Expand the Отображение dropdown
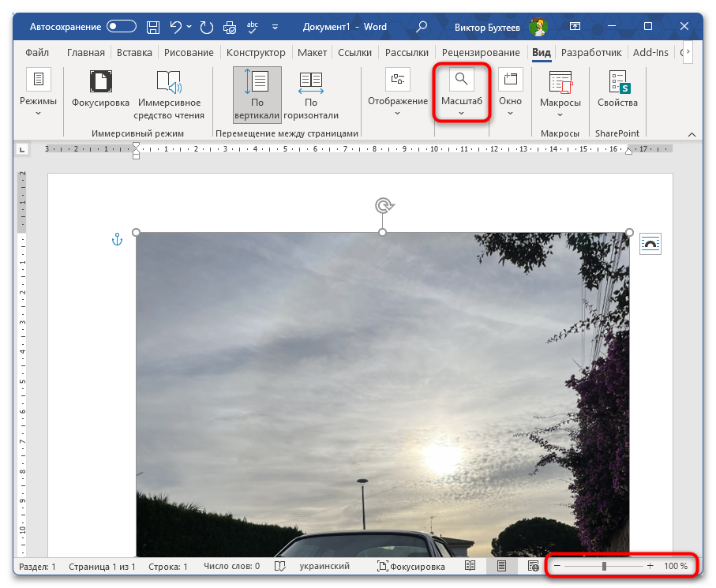The width and height of the screenshot is (716, 588). [397, 94]
